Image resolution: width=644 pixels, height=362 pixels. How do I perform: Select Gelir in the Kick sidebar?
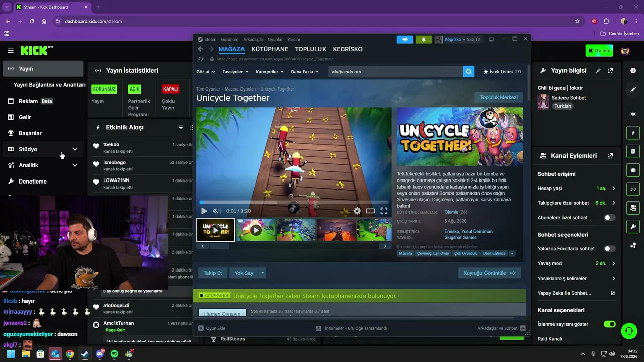click(43, 117)
